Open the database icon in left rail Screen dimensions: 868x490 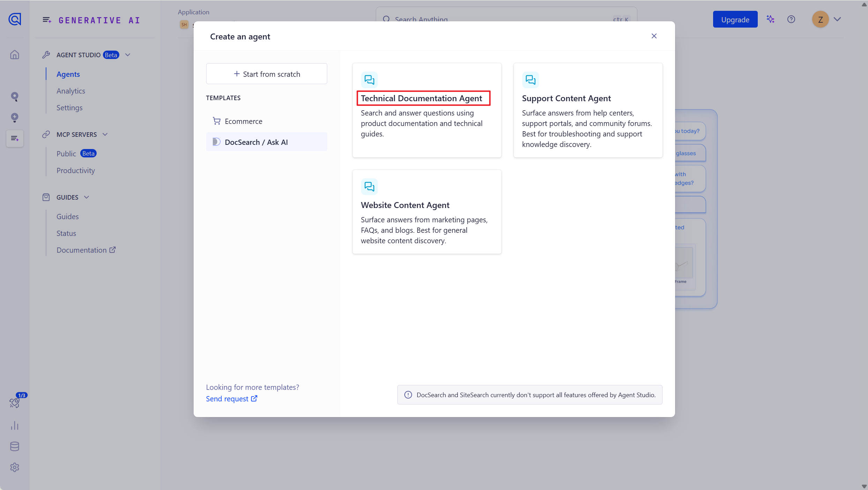[x=15, y=446]
